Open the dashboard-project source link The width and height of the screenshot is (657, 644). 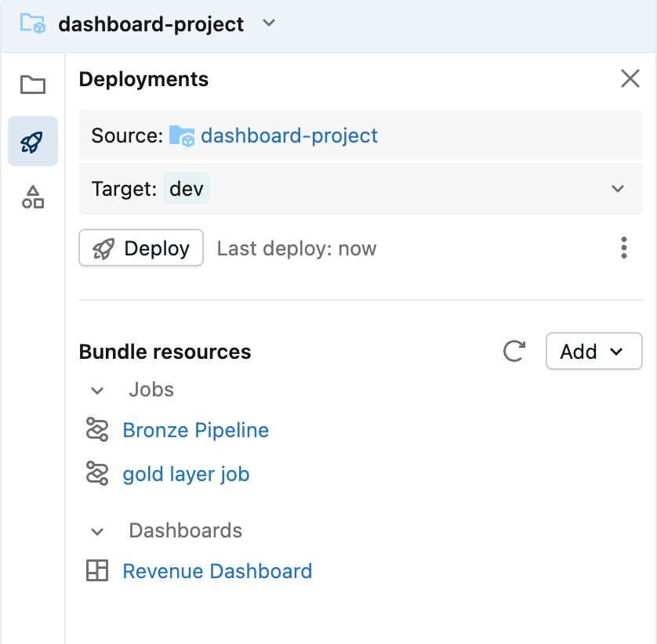point(289,136)
